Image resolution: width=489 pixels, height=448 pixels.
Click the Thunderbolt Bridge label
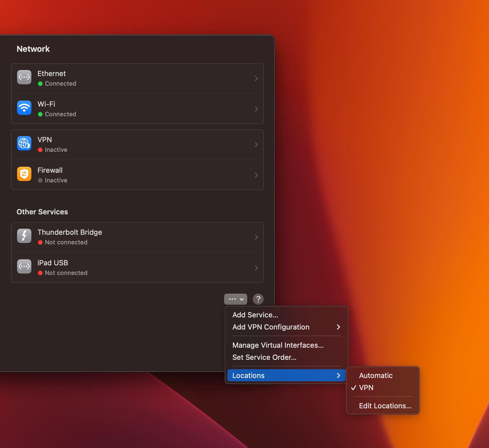click(x=70, y=232)
